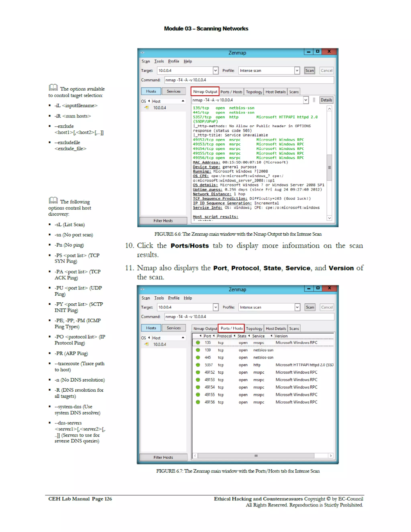Open Ports / Hosts tab in upper Zenmap window

(x=231, y=92)
